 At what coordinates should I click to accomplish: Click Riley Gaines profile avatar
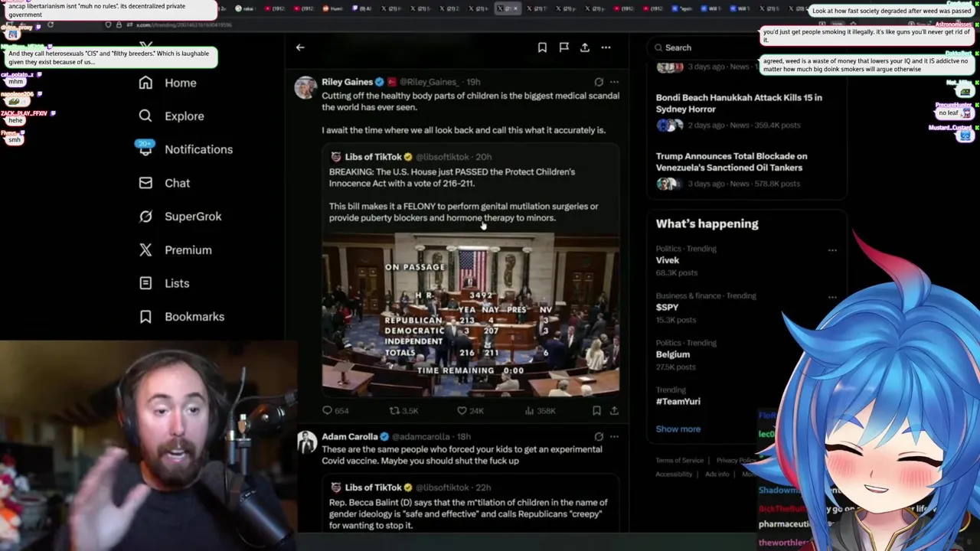coord(305,87)
